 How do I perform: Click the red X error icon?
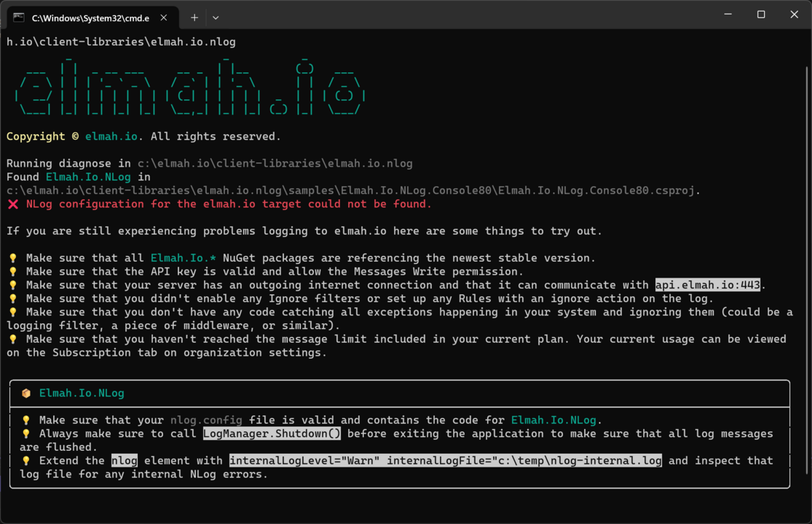(x=13, y=204)
